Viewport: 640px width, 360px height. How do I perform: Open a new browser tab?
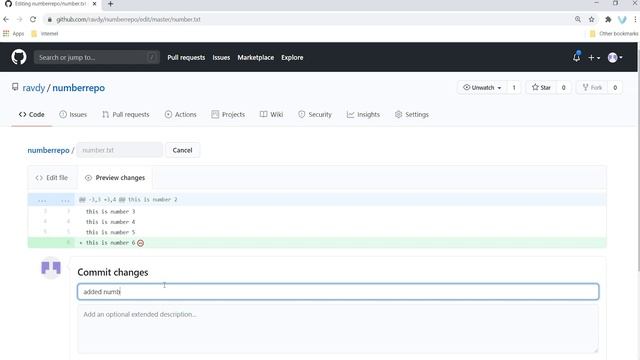[110, 4]
